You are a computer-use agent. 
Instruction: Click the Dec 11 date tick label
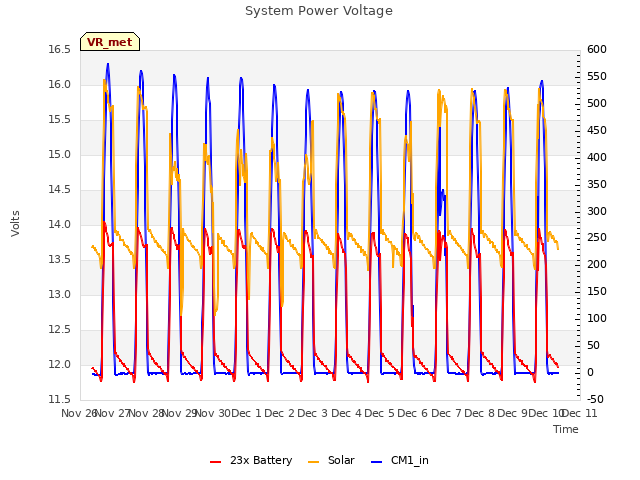(579, 413)
